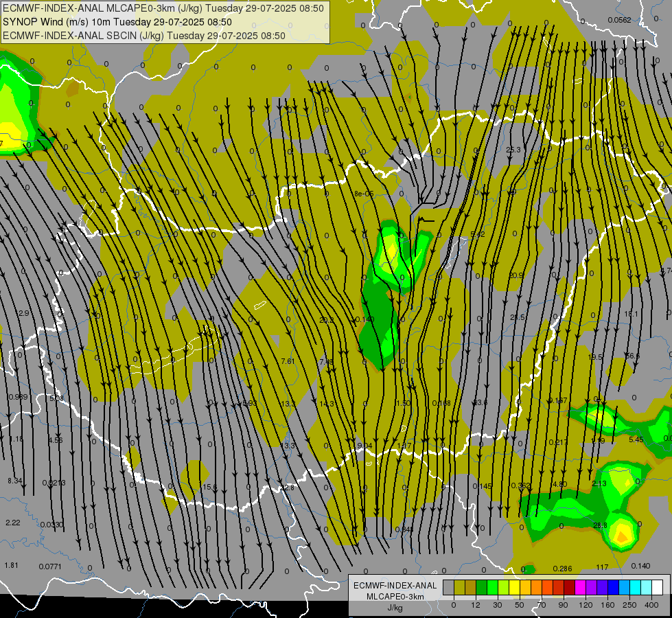Click the magenta legend swatch
Screen dimensions: 672x618
580,588
